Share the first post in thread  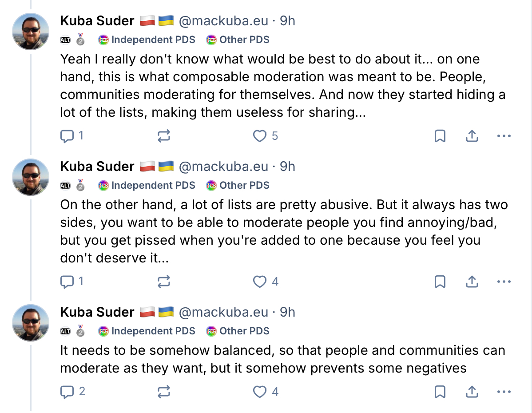tap(472, 136)
